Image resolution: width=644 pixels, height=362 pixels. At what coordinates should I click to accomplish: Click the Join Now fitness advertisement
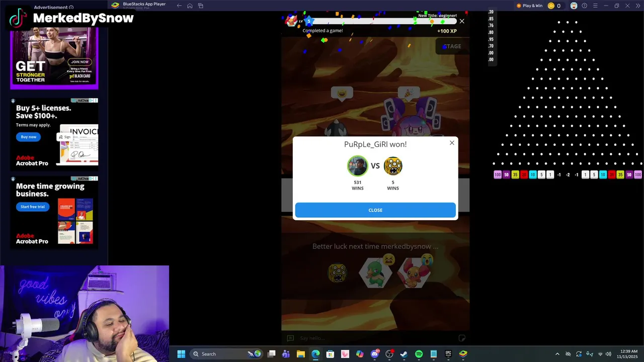coord(79,62)
